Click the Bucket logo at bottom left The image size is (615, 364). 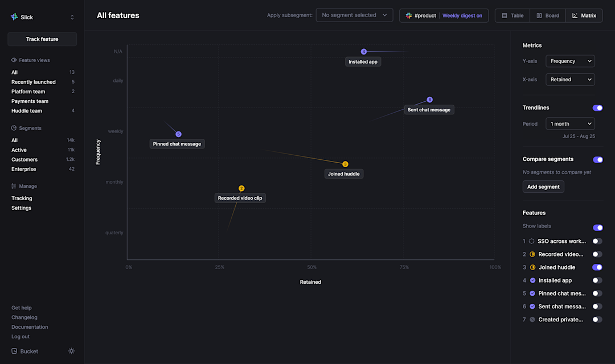[13, 351]
